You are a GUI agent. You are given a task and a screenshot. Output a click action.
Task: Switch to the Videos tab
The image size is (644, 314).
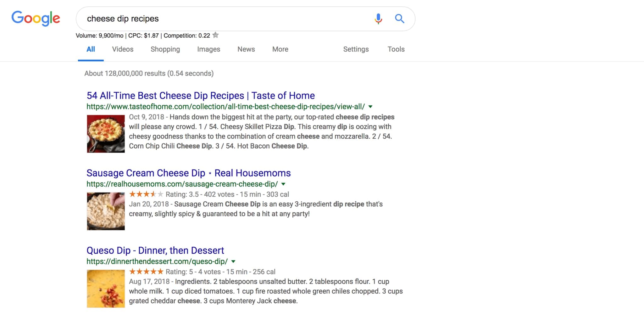123,49
